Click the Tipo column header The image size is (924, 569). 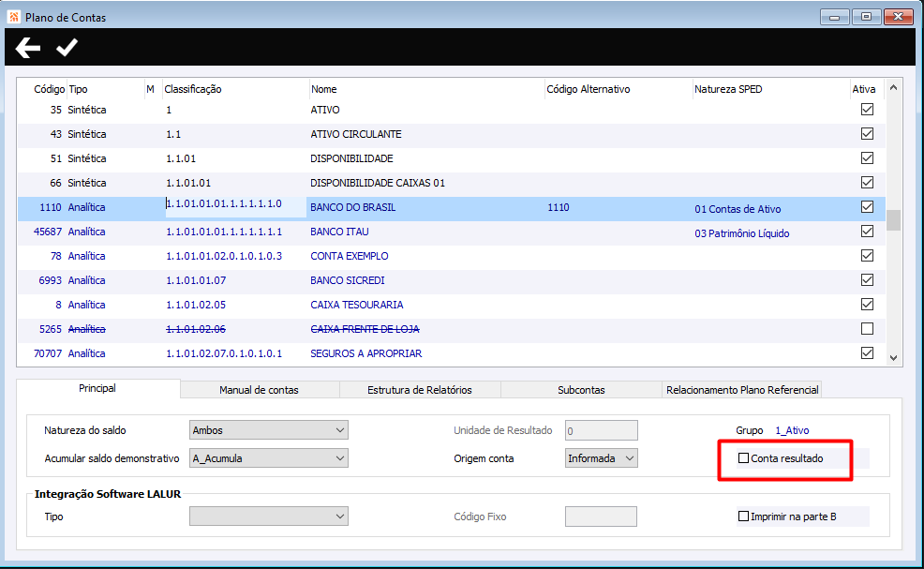coord(78,89)
